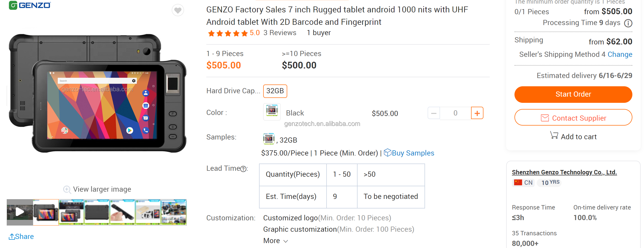Open the processing time info icon
This screenshot has height=248, width=644.
click(628, 23)
